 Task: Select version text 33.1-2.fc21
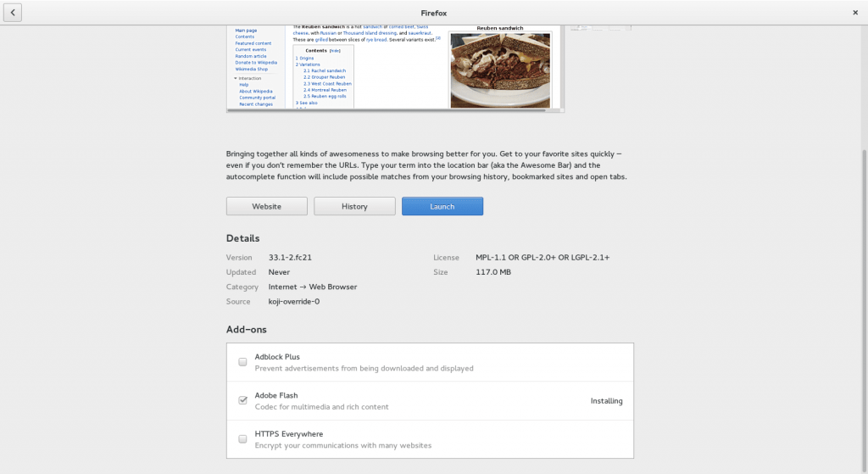(x=290, y=258)
